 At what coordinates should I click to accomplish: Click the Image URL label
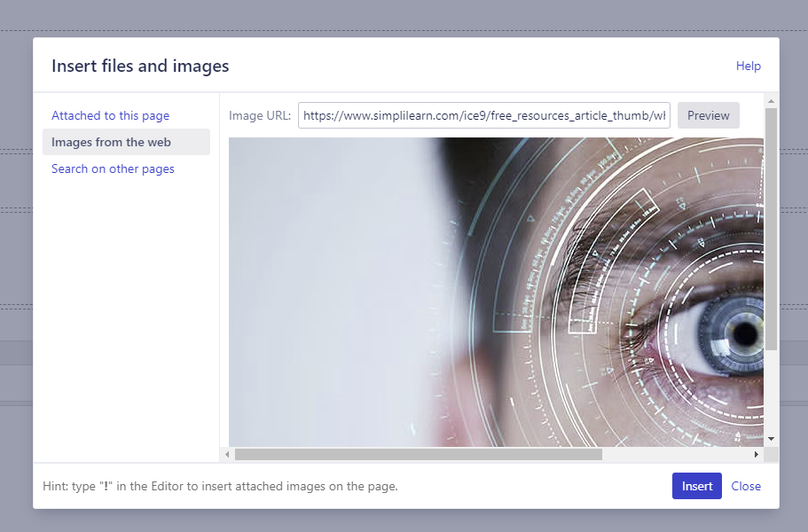[x=260, y=115]
